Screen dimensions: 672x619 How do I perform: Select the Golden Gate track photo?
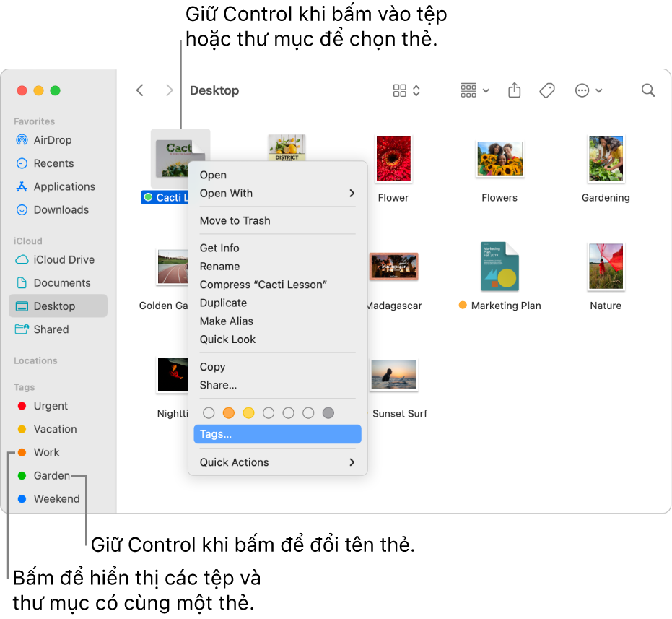[x=173, y=267]
